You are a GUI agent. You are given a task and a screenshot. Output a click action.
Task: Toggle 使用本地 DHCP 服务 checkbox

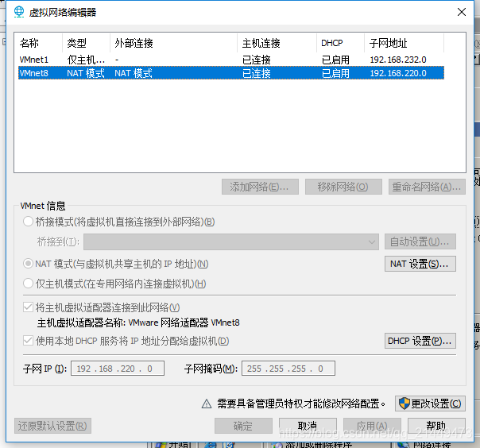click(28, 341)
